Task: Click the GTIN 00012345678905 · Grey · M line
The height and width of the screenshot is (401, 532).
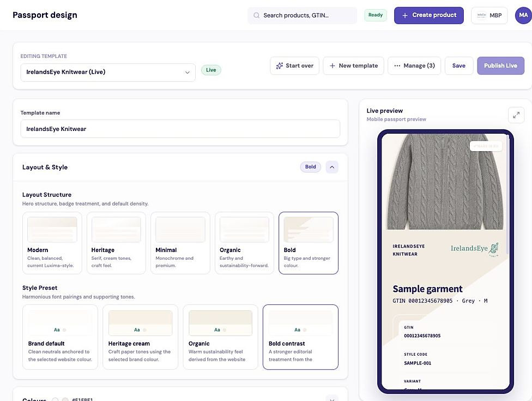Action: coord(440,301)
